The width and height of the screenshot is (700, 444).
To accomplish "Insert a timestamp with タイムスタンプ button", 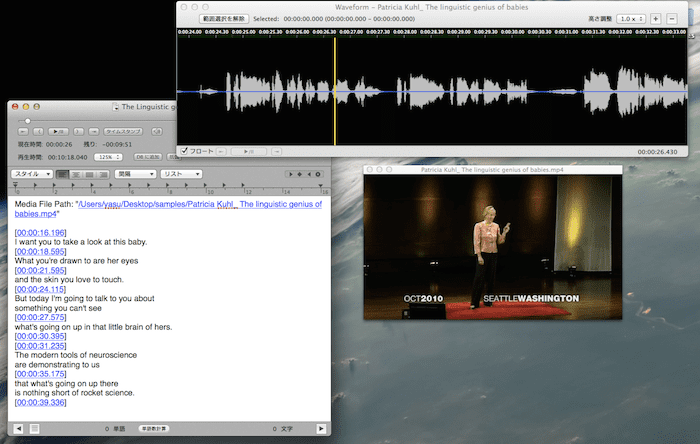I will pyautogui.click(x=123, y=132).
